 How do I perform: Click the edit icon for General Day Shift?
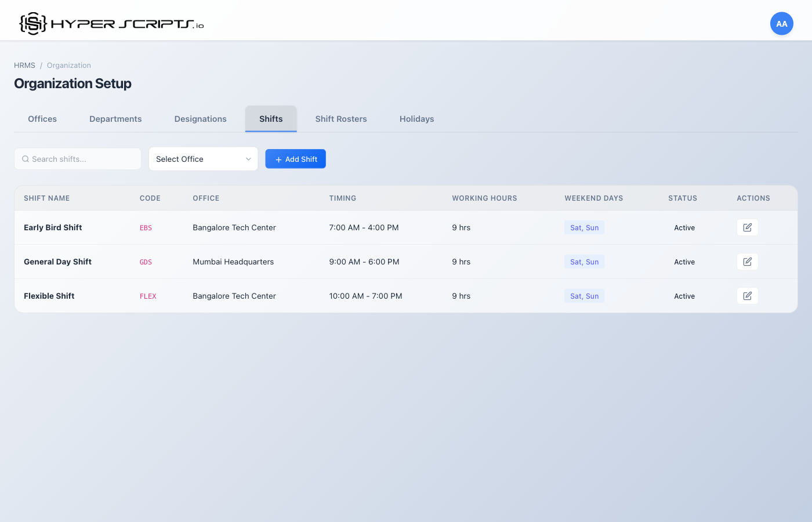tap(747, 262)
